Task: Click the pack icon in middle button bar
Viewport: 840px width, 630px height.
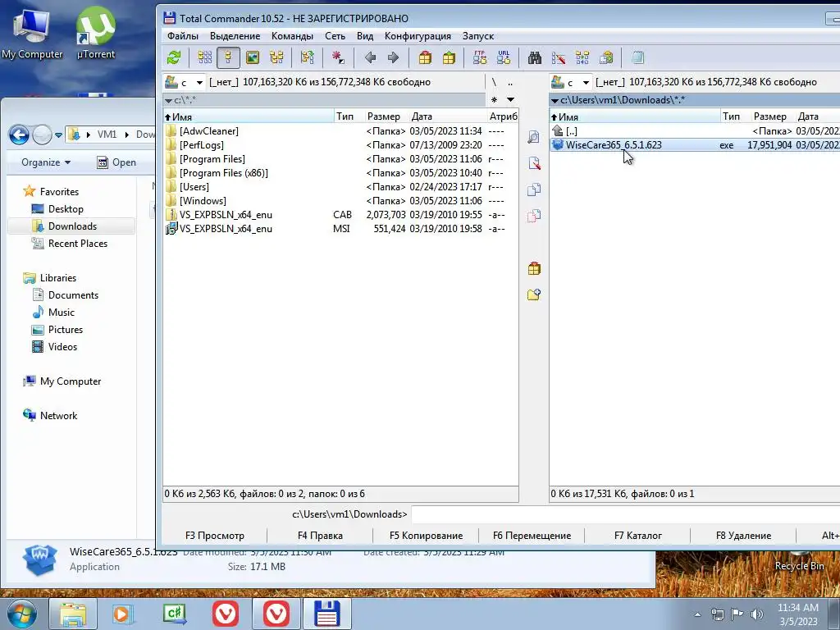Action: pyautogui.click(x=534, y=268)
